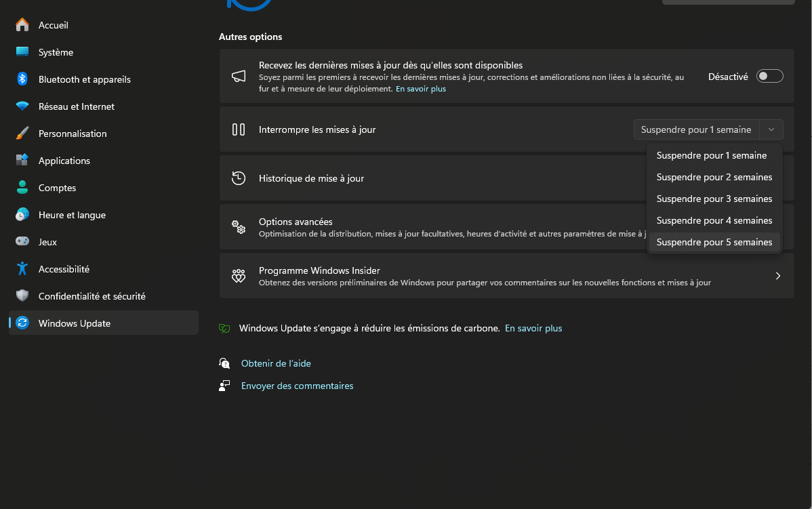Click the Heure et langue globe icon
The image size is (812, 509).
pyautogui.click(x=22, y=214)
